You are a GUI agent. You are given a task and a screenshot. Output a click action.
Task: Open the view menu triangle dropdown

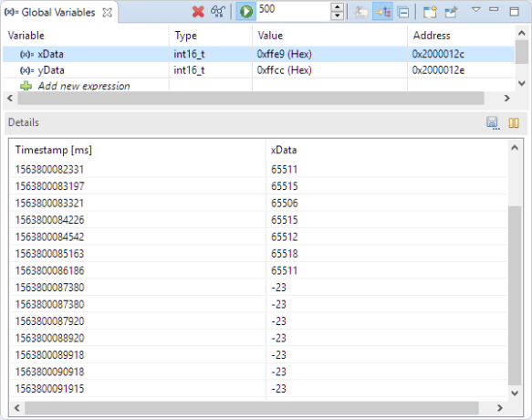pos(476,9)
